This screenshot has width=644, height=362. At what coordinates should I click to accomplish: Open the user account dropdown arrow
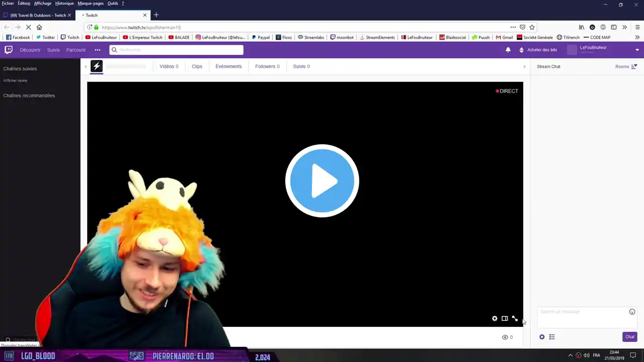coord(637,50)
